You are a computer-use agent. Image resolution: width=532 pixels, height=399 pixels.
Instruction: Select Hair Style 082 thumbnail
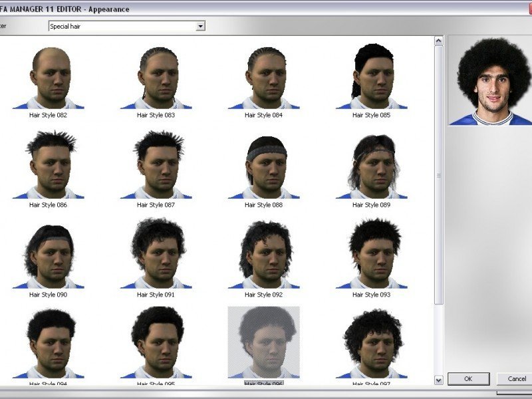point(49,77)
